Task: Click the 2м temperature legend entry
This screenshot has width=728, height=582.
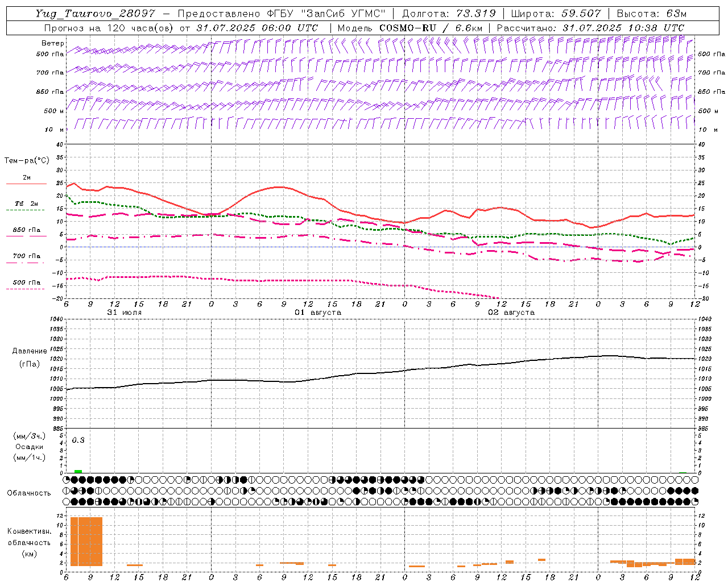Action: (26, 177)
